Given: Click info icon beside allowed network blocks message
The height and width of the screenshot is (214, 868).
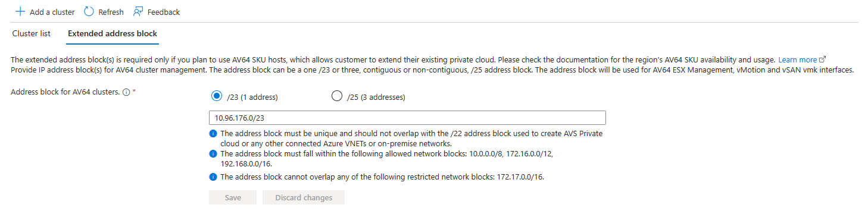Looking at the screenshot, I should (213, 154).
